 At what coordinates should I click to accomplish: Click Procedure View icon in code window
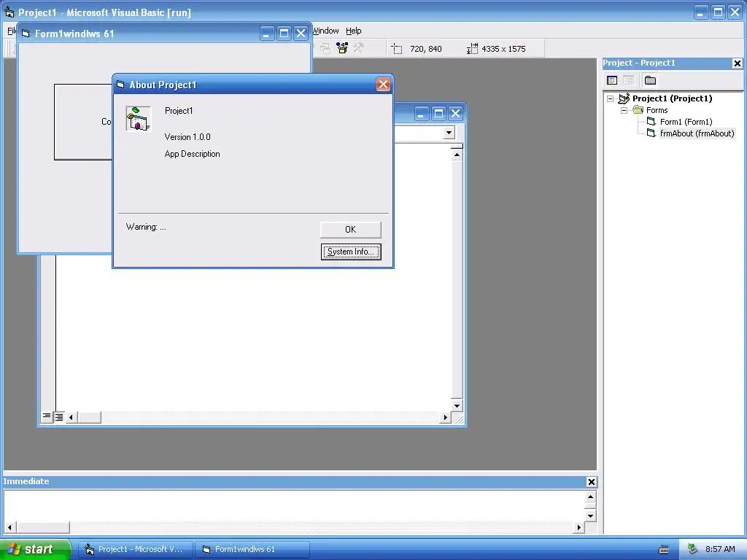pyautogui.click(x=46, y=417)
